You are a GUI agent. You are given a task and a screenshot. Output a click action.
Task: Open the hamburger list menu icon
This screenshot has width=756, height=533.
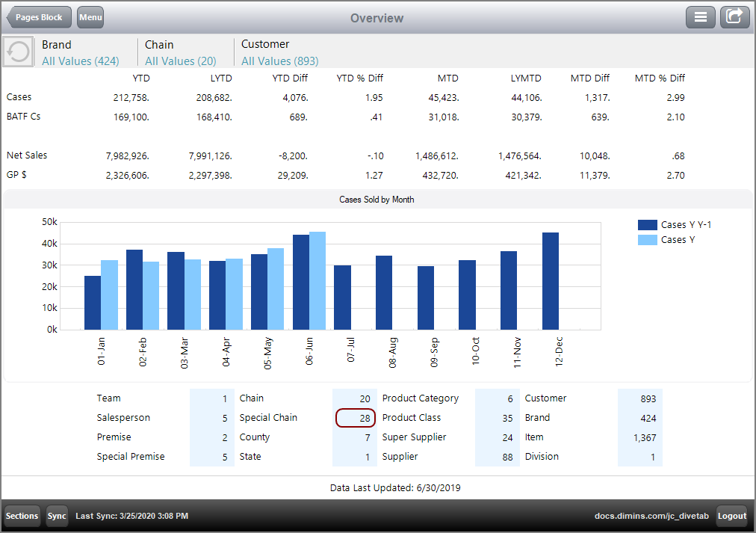[x=700, y=16]
